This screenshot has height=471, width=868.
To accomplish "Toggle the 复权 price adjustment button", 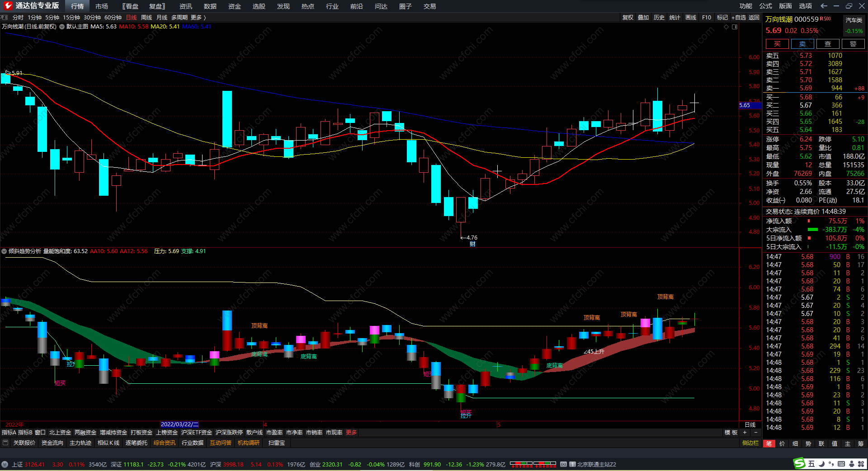I will tap(628, 18).
